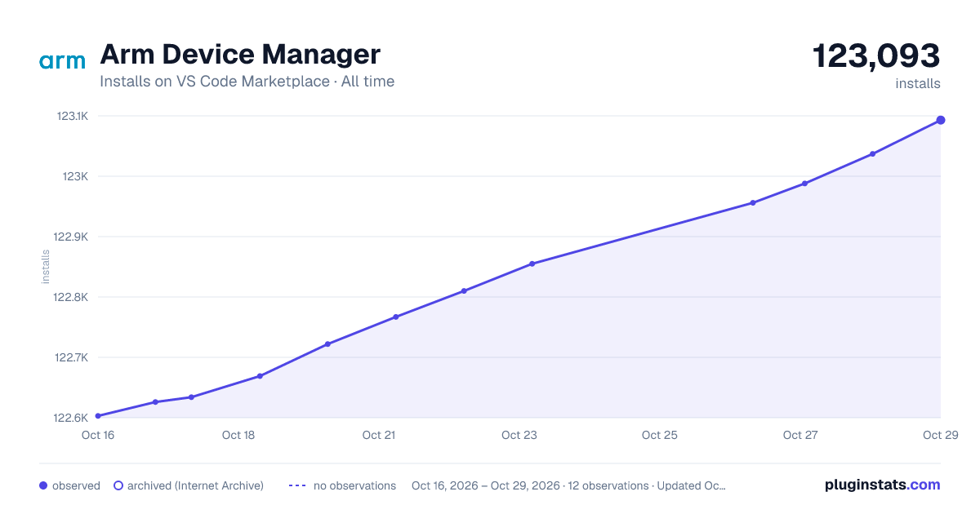
Task: Click the Oct 29 x-axis label
Action: point(939,435)
